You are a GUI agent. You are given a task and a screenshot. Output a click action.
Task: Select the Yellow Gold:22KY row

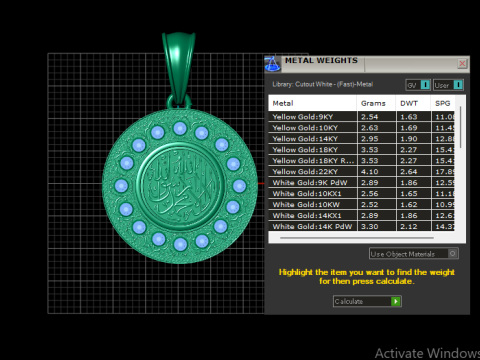click(361, 172)
